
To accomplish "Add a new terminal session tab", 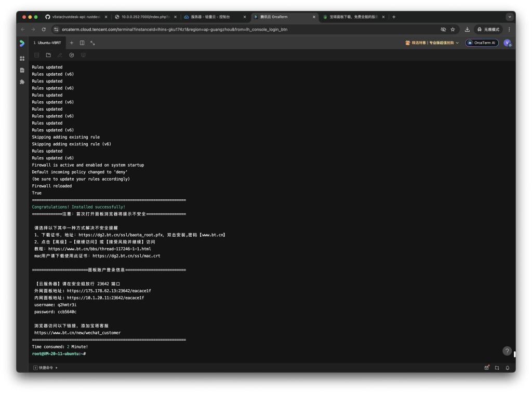I will [72, 43].
